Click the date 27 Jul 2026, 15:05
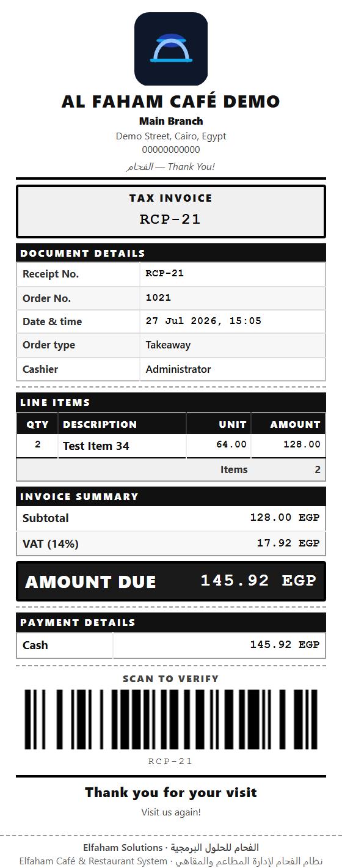Image resolution: width=342 pixels, height=868 pixels. (x=203, y=321)
